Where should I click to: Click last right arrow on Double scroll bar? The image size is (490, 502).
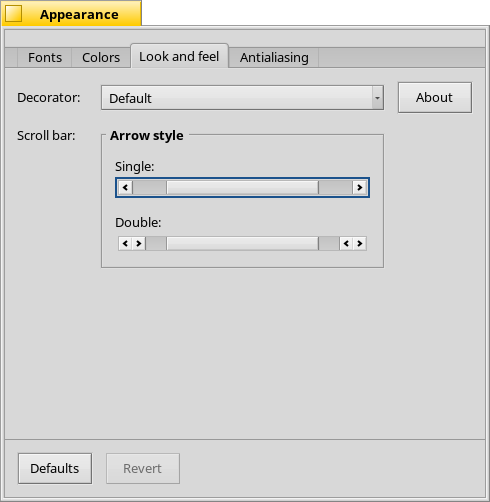coord(360,243)
